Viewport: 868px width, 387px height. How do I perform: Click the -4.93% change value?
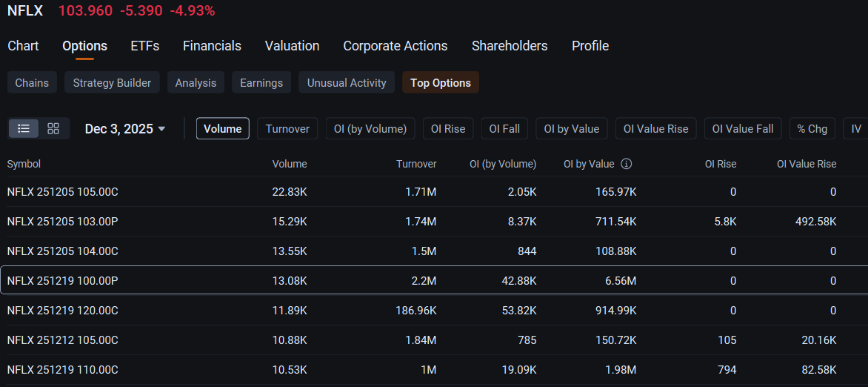[x=193, y=10]
